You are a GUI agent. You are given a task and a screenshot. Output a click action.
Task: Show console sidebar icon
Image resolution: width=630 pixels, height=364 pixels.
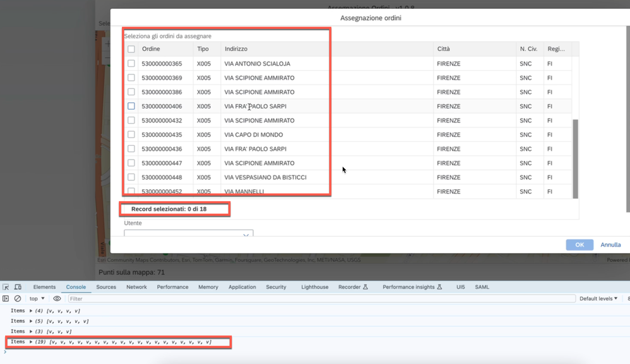pos(6,298)
